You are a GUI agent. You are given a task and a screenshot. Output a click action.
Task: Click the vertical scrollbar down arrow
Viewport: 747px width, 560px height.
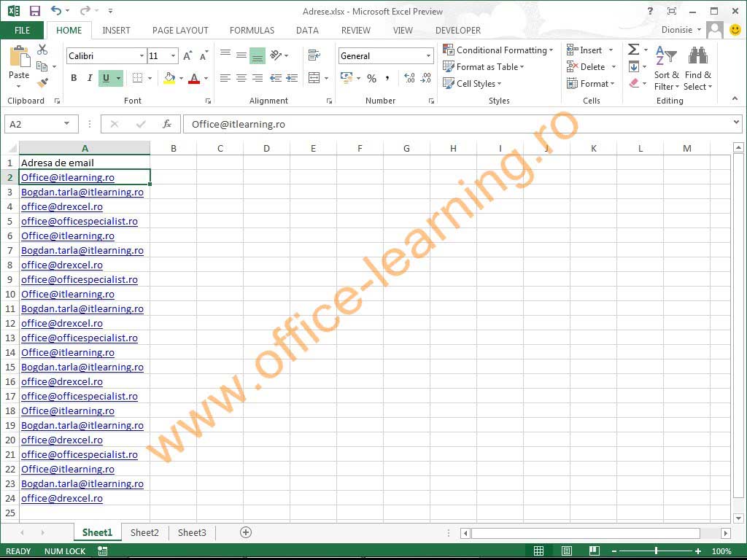point(738,518)
